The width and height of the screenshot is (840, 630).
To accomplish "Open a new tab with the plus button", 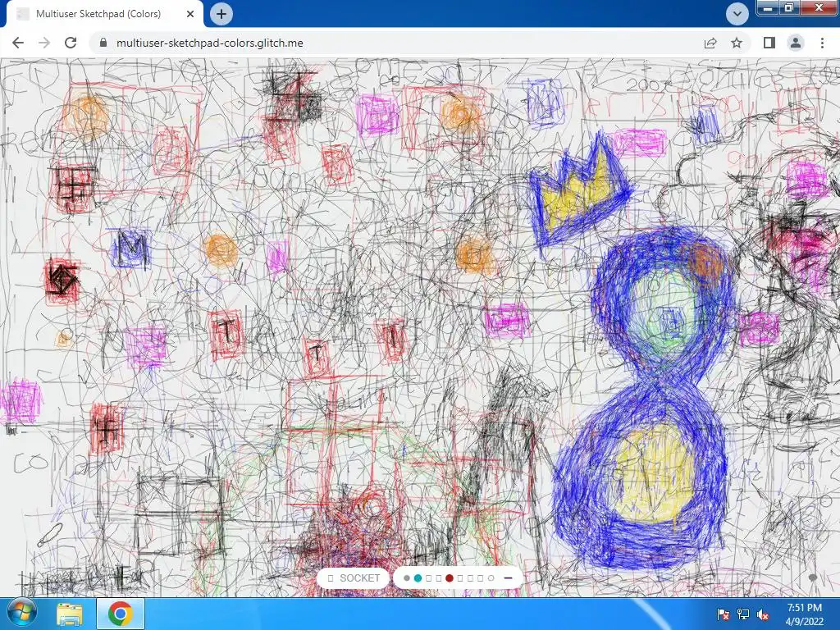I will point(221,14).
